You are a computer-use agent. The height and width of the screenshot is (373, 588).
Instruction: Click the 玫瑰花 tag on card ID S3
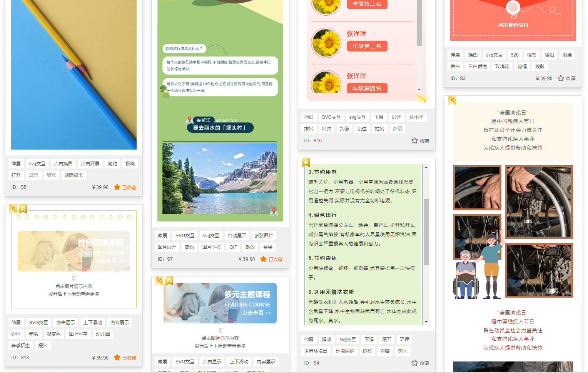(502, 66)
